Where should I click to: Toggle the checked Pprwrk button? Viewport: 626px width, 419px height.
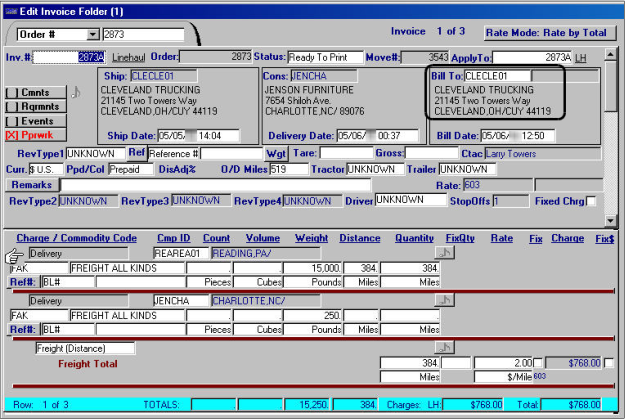pos(36,135)
